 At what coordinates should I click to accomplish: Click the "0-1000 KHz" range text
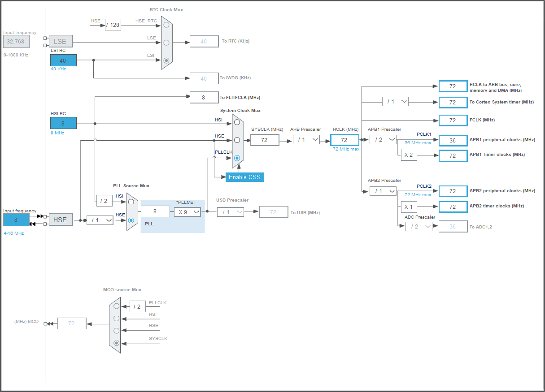click(16, 55)
